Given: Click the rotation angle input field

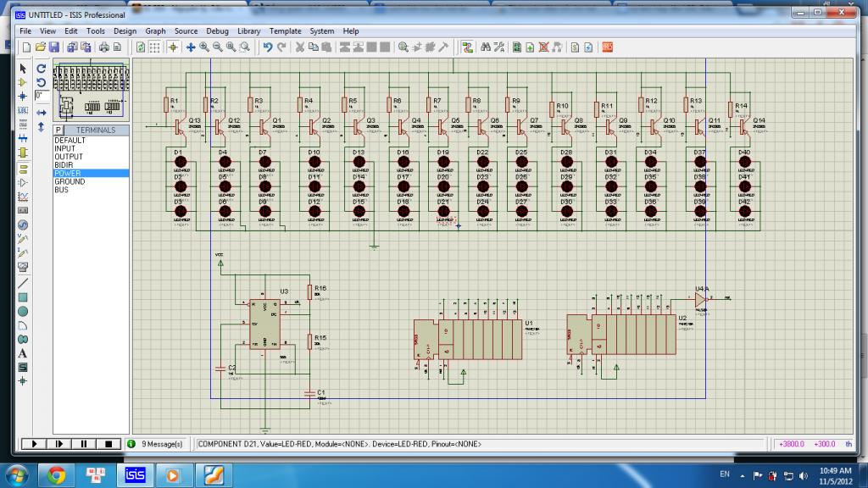Looking at the screenshot, I should click(41, 97).
